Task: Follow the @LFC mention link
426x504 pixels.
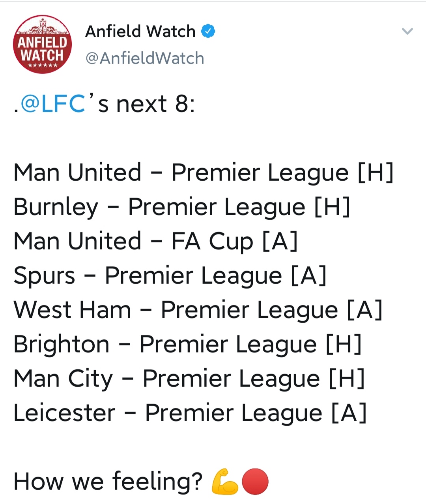Action: (52, 104)
